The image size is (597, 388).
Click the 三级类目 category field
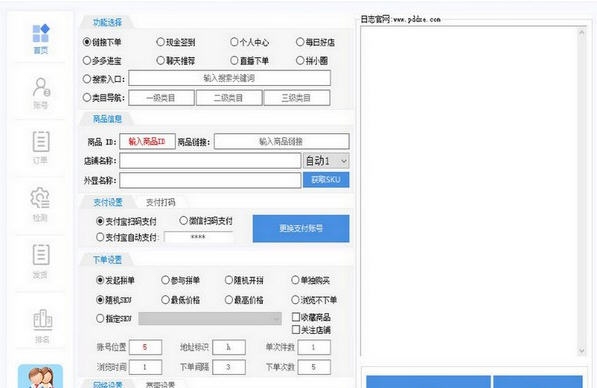tap(297, 98)
